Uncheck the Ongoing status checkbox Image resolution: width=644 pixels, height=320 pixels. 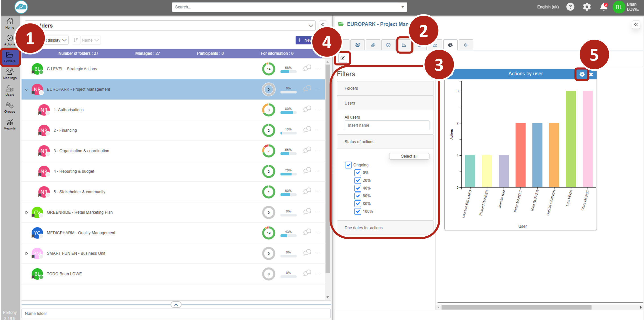click(348, 165)
